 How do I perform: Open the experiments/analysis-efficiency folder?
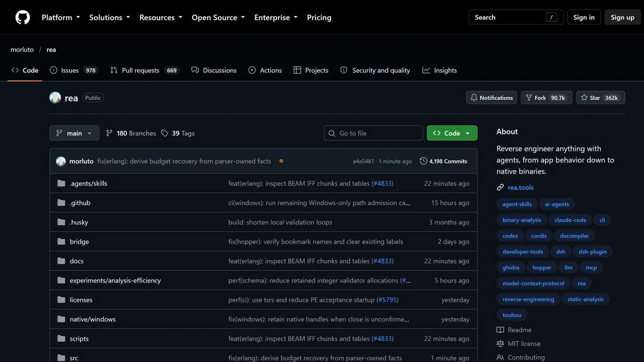[x=115, y=280]
